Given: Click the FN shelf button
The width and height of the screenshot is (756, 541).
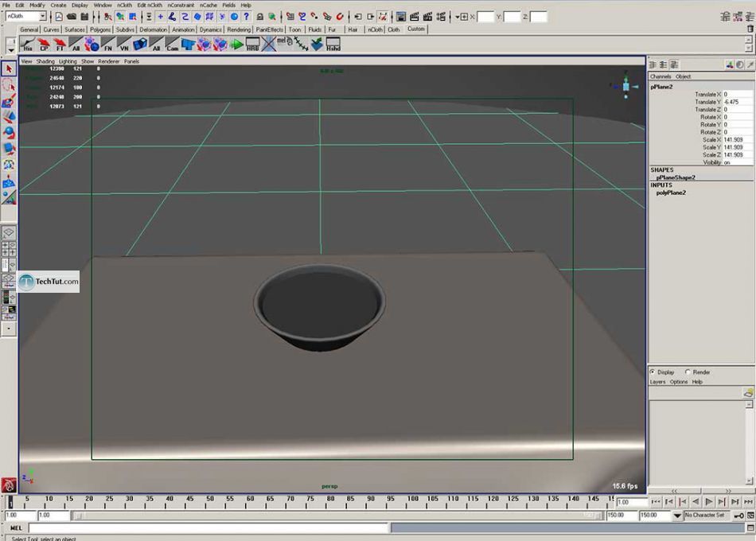Looking at the screenshot, I should 108,45.
